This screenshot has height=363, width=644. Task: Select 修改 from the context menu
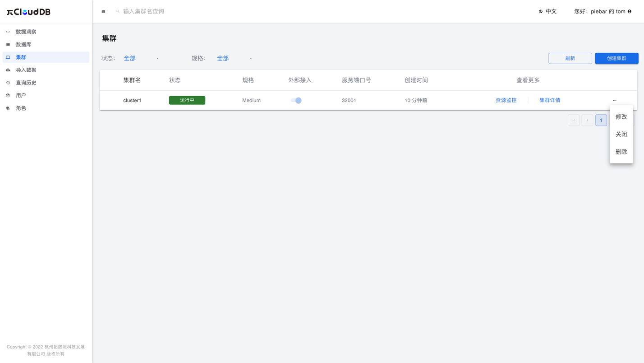pos(621,116)
